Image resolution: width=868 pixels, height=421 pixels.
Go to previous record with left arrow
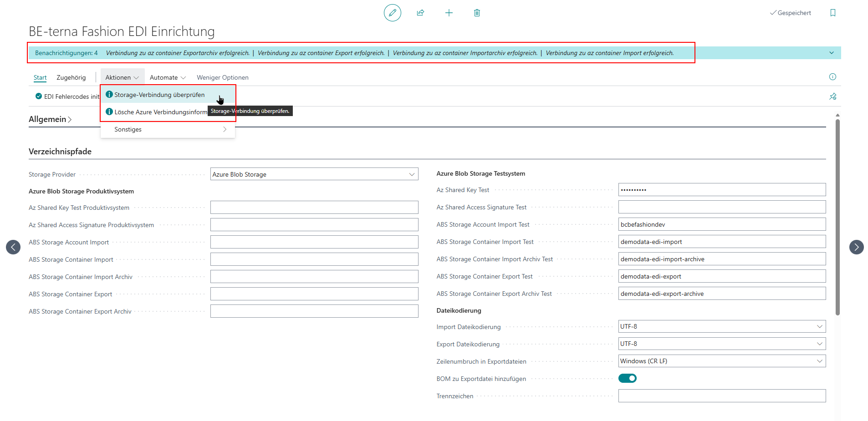click(x=13, y=247)
